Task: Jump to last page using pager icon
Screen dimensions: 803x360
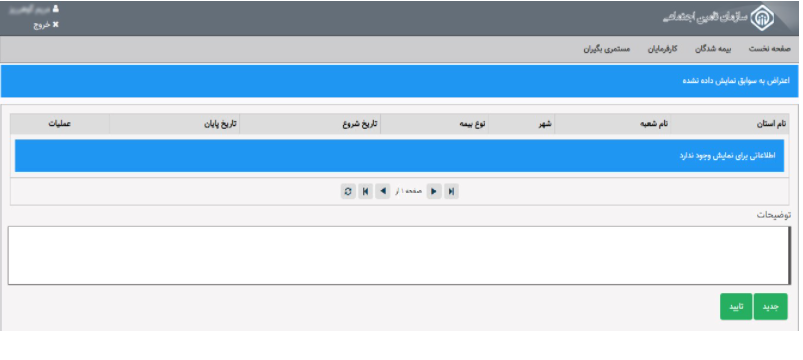Action: pos(366,191)
